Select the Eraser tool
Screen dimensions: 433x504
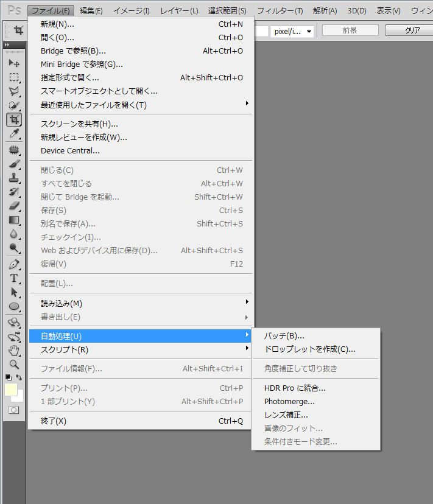pyautogui.click(x=14, y=206)
